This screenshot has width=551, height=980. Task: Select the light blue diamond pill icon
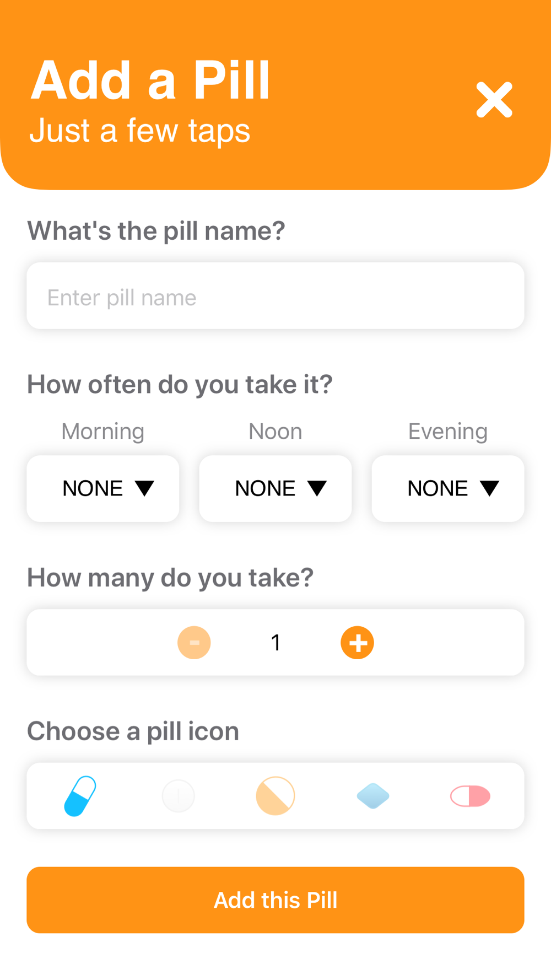pyautogui.click(x=373, y=796)
